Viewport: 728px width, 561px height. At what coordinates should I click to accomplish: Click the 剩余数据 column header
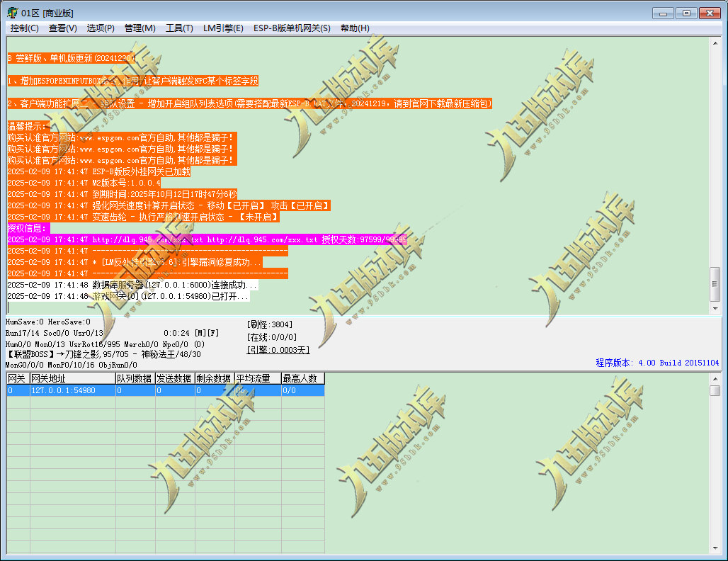coord(215,378)
